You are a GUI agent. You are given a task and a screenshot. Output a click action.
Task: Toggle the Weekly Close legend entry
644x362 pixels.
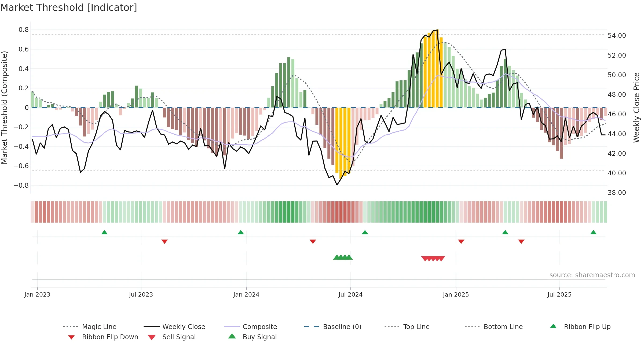coord(174,327)
